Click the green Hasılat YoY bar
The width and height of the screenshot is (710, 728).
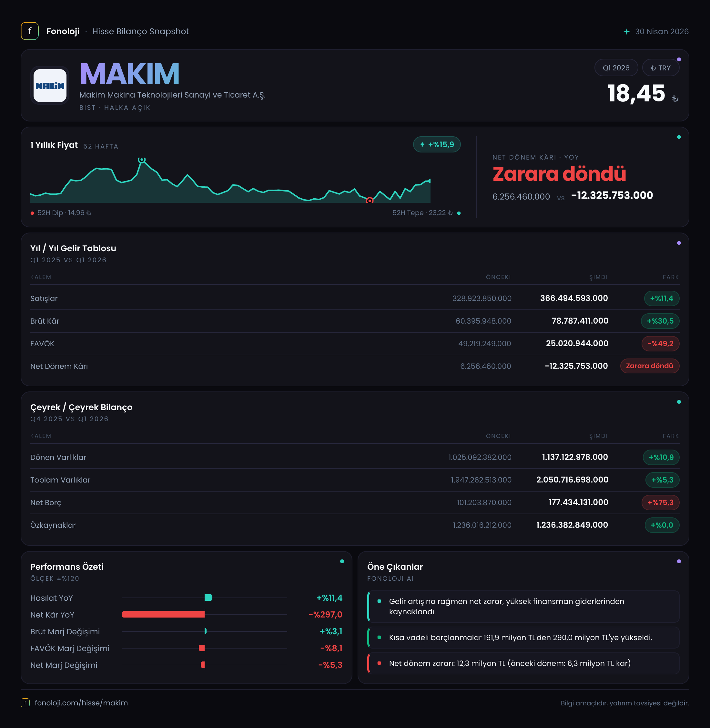click(208, 598)
